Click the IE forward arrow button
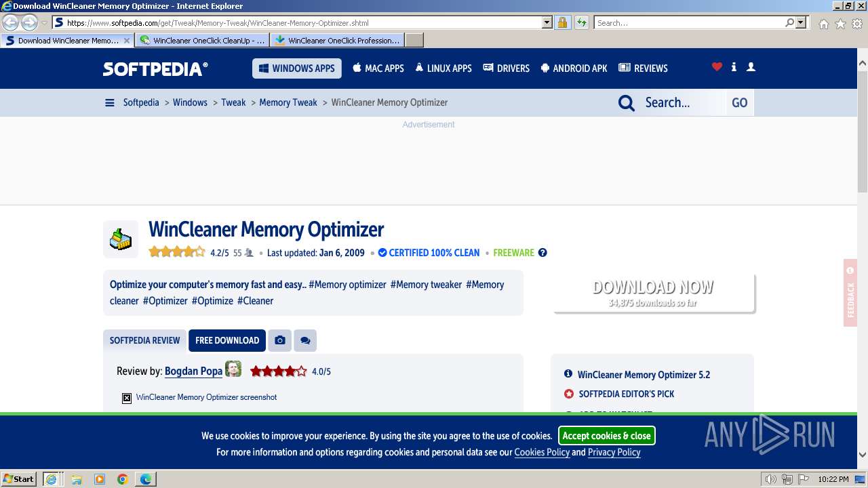Image resolution: width=868 pixels, height=488 pixels. point(29,23)
